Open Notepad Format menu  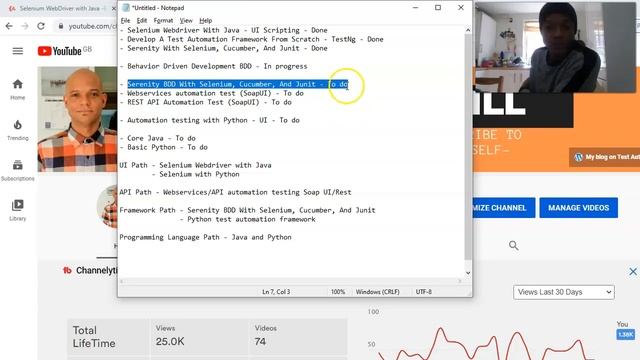tap(163, 20)
